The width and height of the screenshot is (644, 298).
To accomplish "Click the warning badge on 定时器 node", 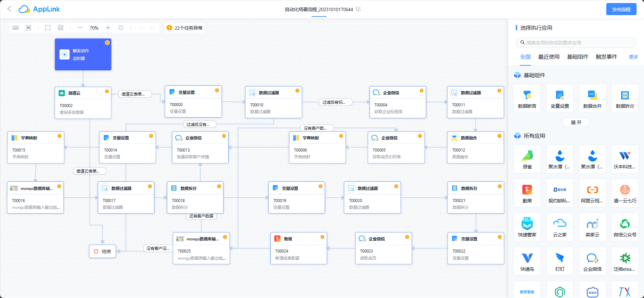I will click(x=107, y=42).
